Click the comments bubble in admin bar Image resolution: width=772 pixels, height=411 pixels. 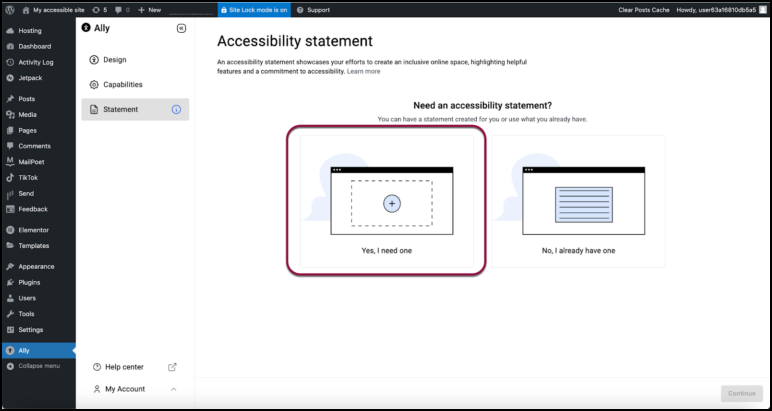coord(118,9)
